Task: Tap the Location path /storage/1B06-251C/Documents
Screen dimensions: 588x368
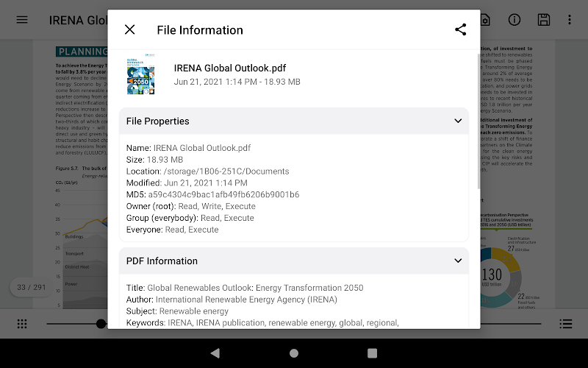Action: pos(226,171)
